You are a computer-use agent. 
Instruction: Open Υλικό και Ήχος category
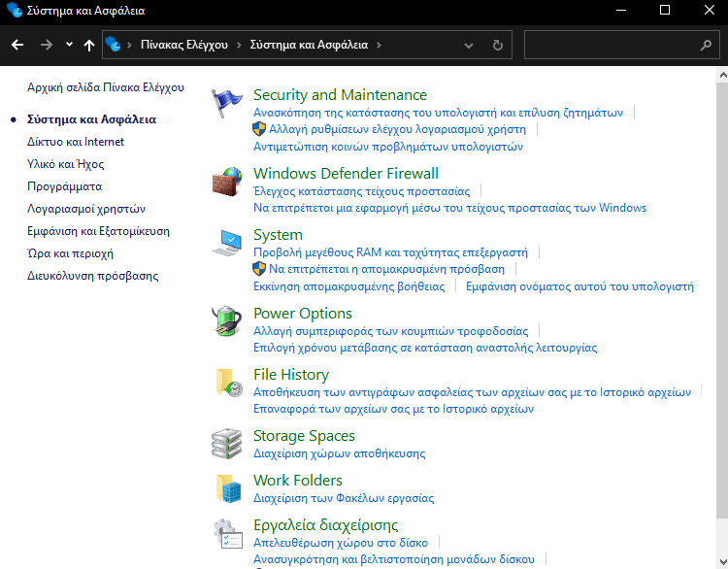coord(65,164)
